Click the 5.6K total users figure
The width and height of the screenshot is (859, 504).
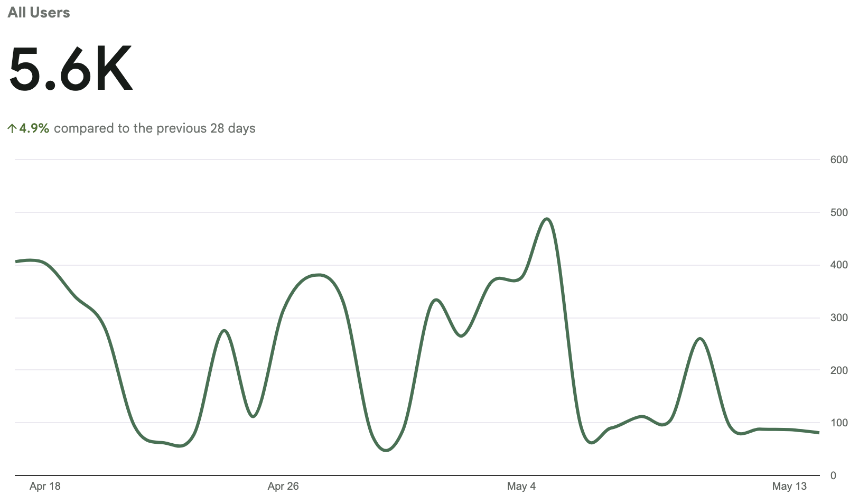click(70, 70)
